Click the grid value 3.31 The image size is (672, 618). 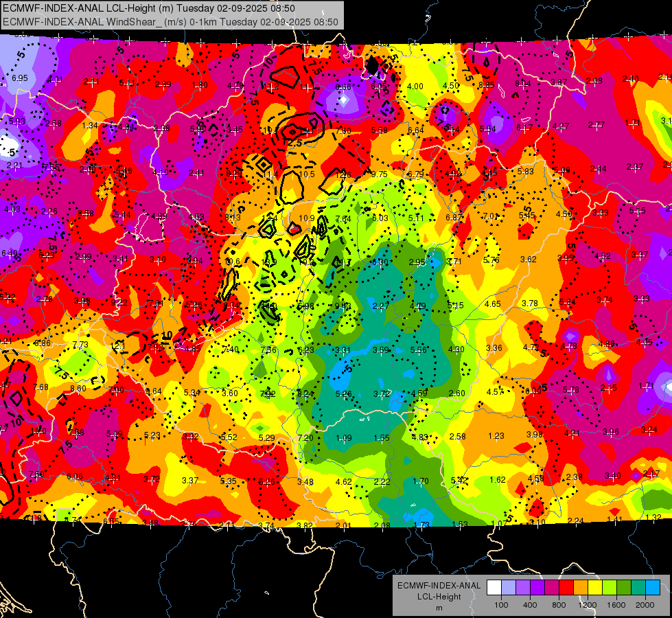(x=343, y=350)
